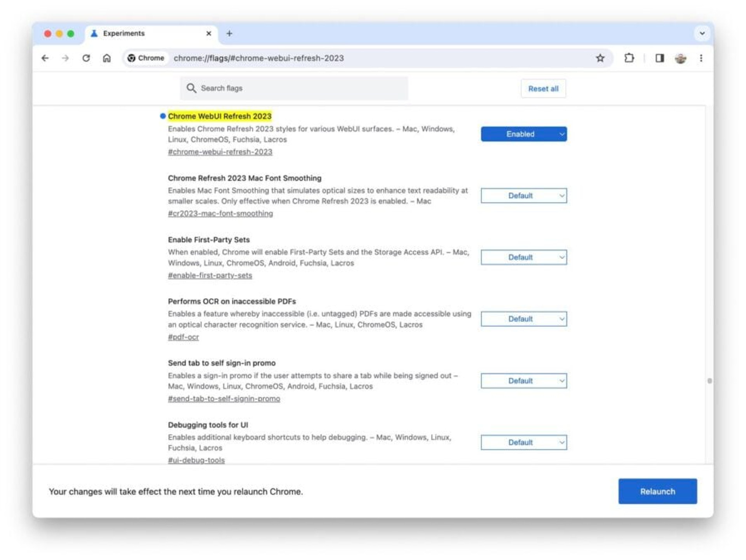Close the Experiments tab
Screen dimensions: 746x560
click(x=209, y=33)
